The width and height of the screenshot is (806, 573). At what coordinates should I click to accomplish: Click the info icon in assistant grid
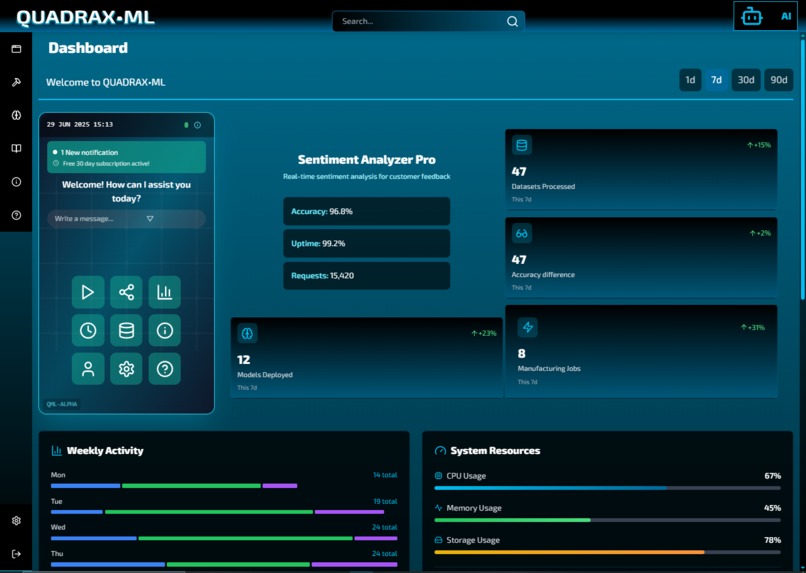coord(164,330)
